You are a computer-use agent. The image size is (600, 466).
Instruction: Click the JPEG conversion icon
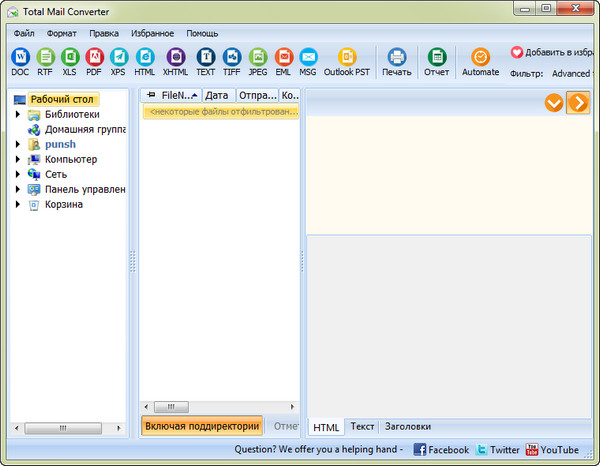coord(258,58)
